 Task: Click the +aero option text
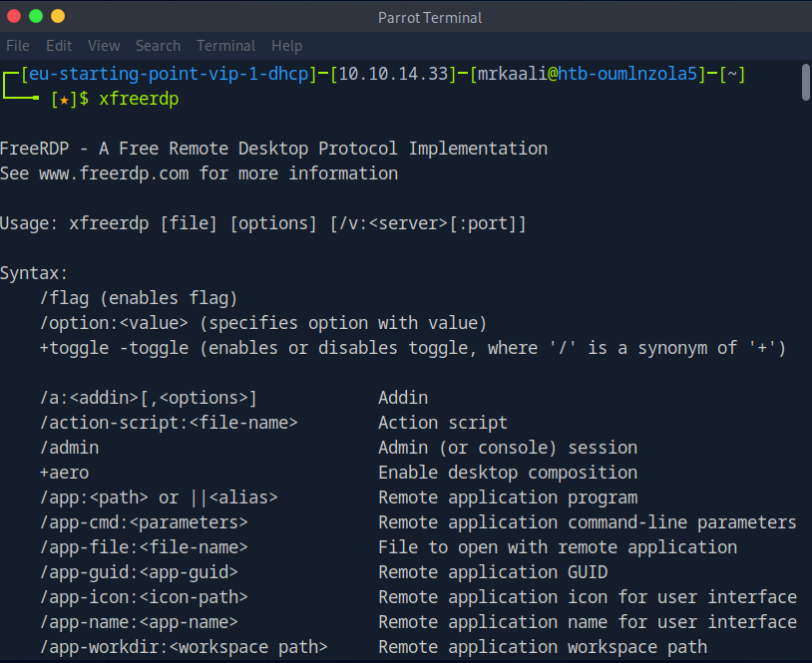(x=64, y=473)
